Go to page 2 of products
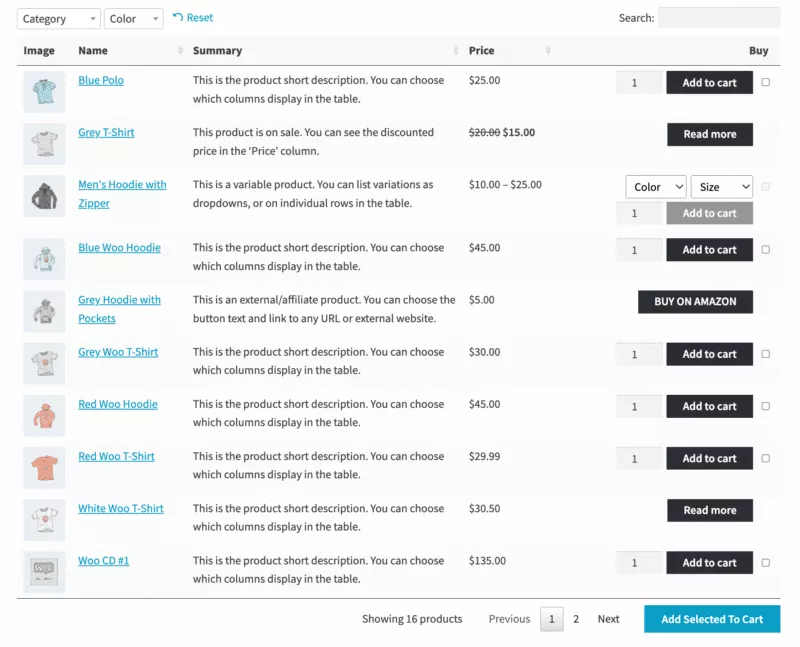The image size is (800, 647). coord(576,619)
